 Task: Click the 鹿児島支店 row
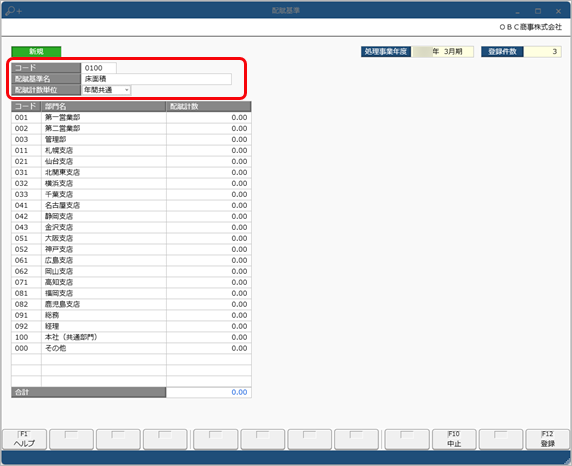click(131, 304)
